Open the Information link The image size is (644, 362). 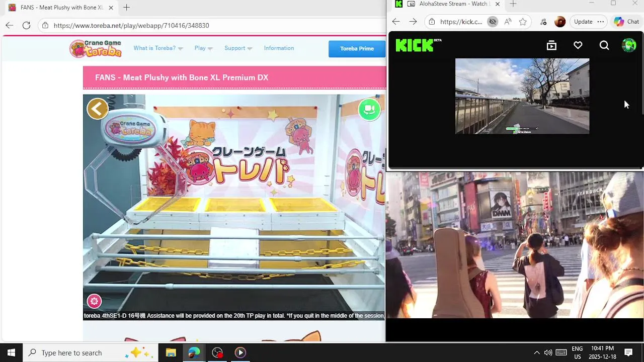(279, 48)
